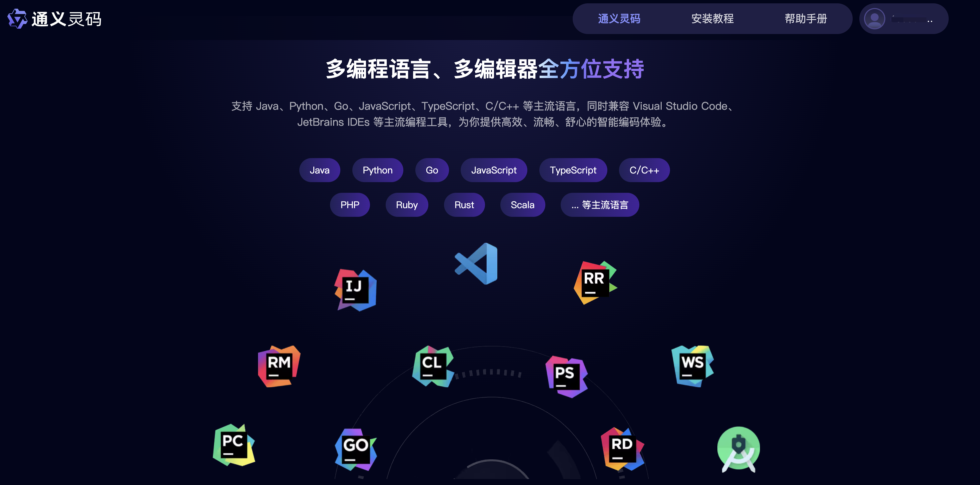The width and height of the screenshot is (980, 485).
Task: Click the 通义灵码 navigation tab
Action: pos(619,19)
